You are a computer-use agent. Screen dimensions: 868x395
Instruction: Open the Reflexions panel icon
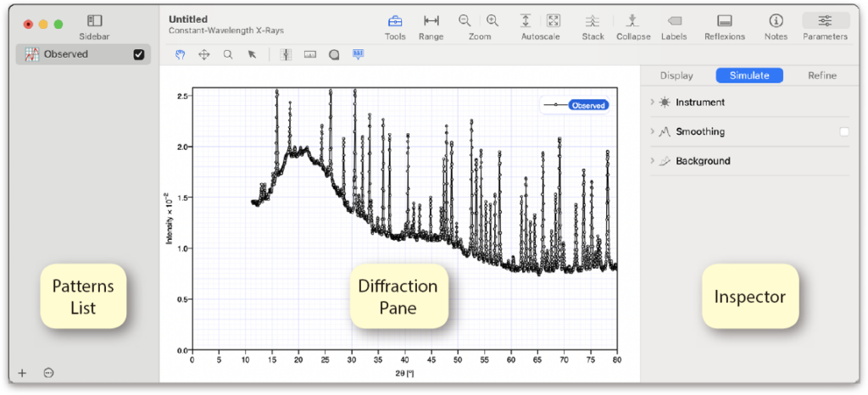pos(725,21)
